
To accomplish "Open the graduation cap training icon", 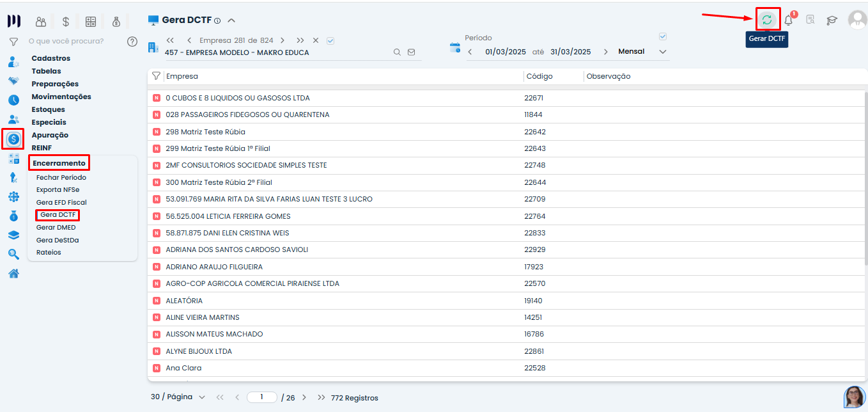I will [832, 20].
